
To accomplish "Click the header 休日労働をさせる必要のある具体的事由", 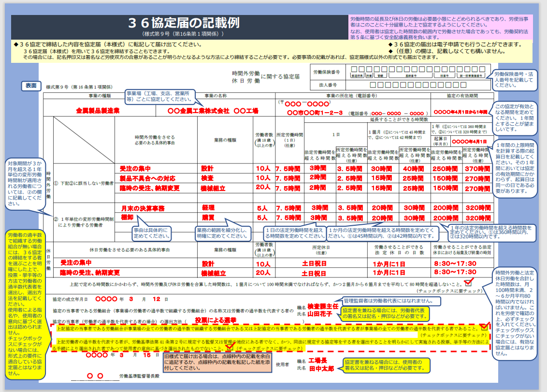I will [x=130, y=250].
